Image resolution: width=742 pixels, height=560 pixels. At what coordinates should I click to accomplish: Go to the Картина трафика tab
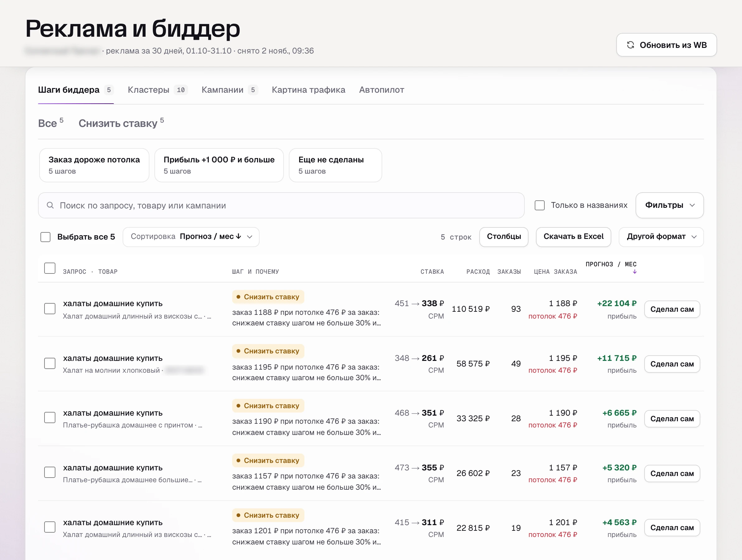[308, 90]
